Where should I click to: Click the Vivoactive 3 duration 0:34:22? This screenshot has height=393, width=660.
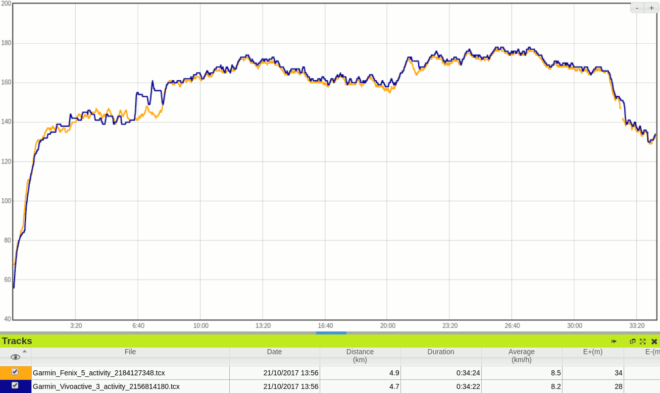pos(468,386)
